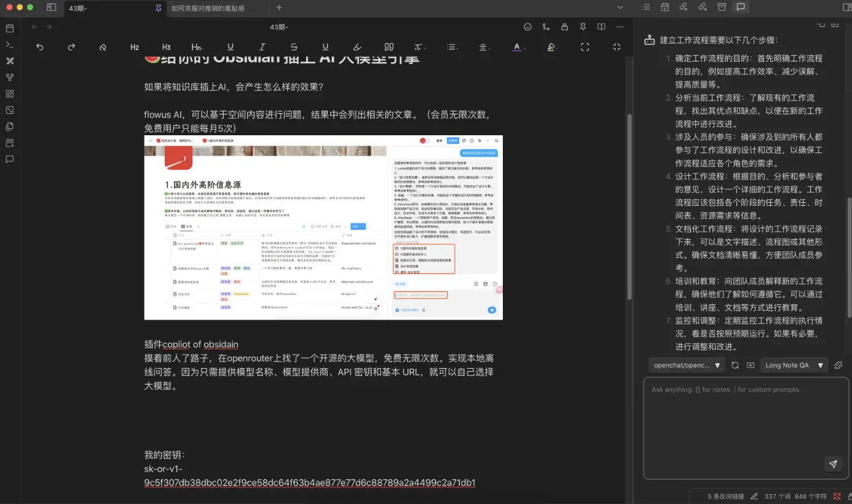This screenshot has width=852, height=504.
Task: Open the graph view from left ribbon
Action: [x=9, y=77]
